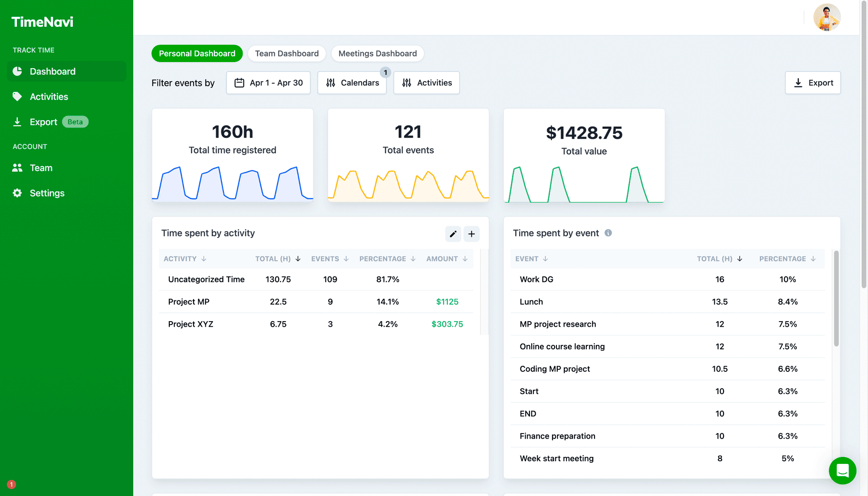
Task: Select the MP project research event
Action: 667,324
